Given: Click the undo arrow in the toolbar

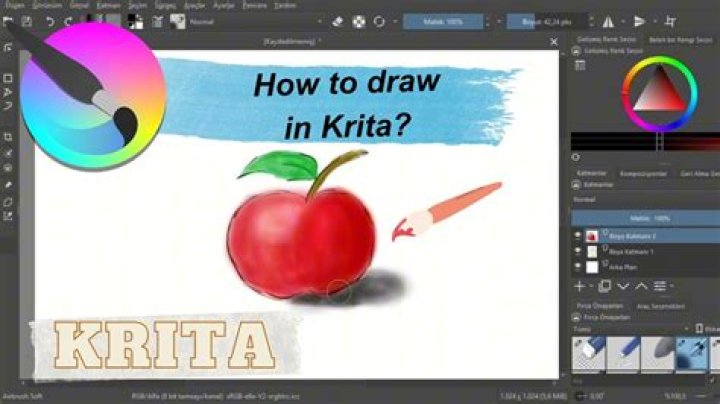Looking at the screenshot, I should click(50, 21).
